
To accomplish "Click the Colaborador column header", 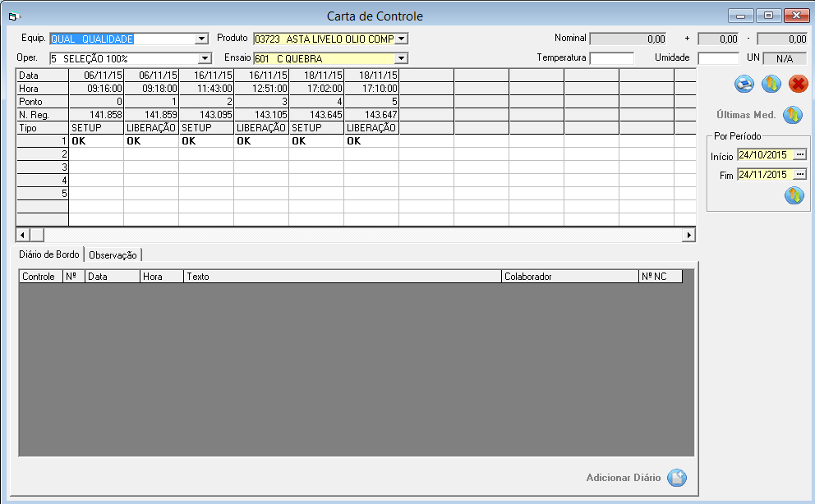I will (570, 277).
